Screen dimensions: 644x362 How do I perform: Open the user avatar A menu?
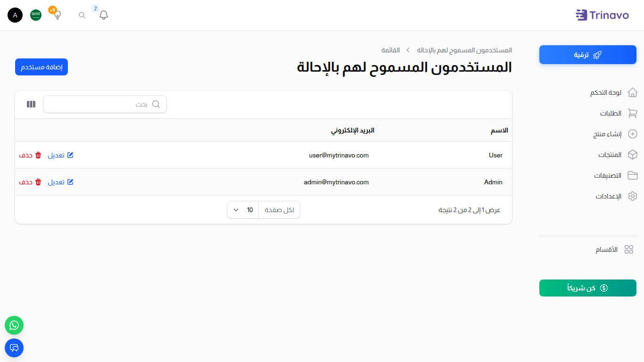click(x=15, y=15)
